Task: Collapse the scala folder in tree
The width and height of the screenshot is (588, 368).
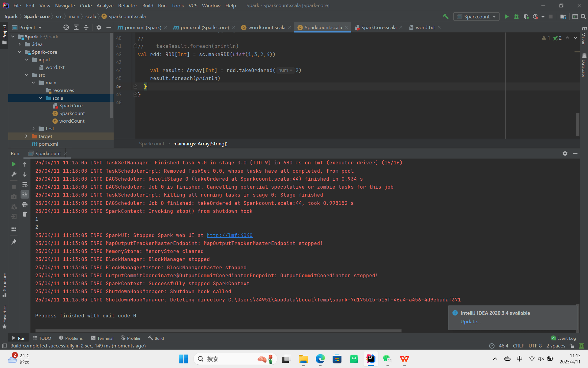Action: tap(40, 98)
